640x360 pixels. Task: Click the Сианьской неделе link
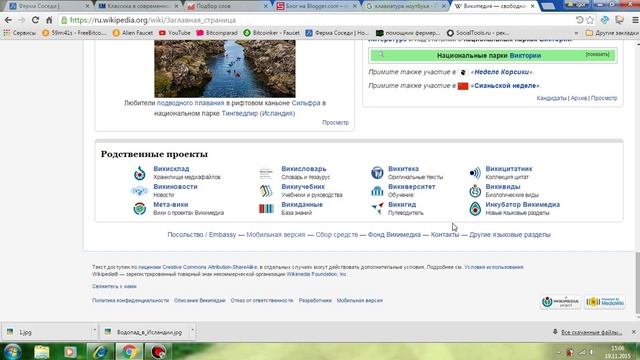pos(505,86)
